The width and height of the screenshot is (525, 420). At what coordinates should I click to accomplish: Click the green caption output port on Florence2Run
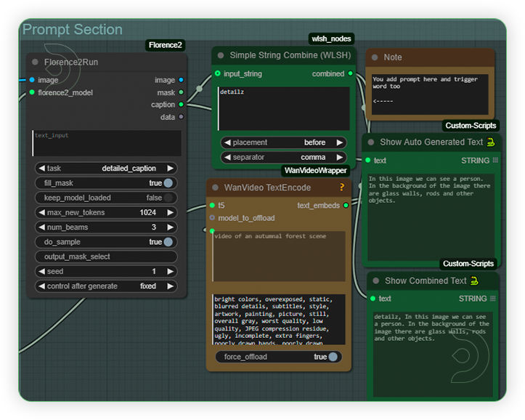181,105
